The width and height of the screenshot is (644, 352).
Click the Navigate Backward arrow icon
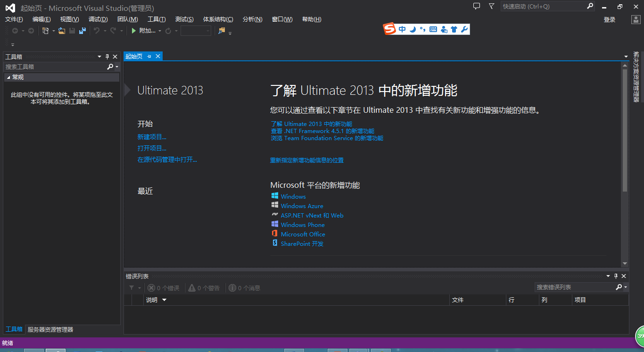click(x=15, y=31)
